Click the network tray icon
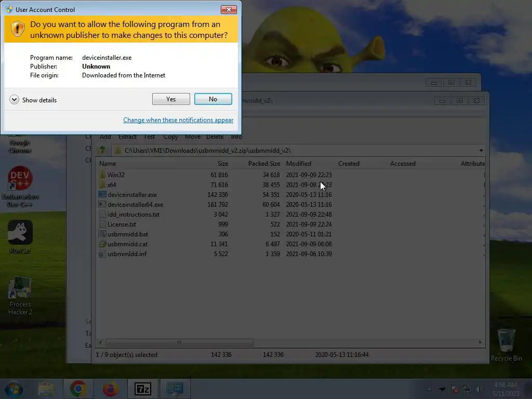Viewport: 532px width, 399px height. 467,389
